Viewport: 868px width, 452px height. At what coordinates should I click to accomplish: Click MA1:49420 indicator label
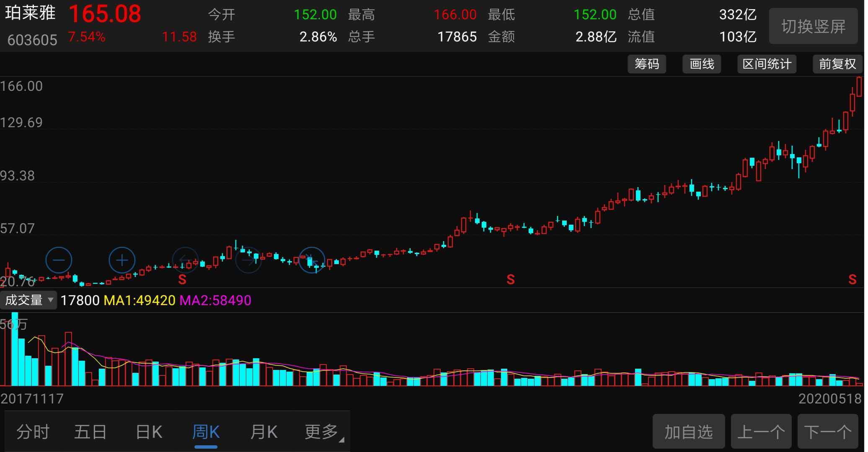pos(139,300)
